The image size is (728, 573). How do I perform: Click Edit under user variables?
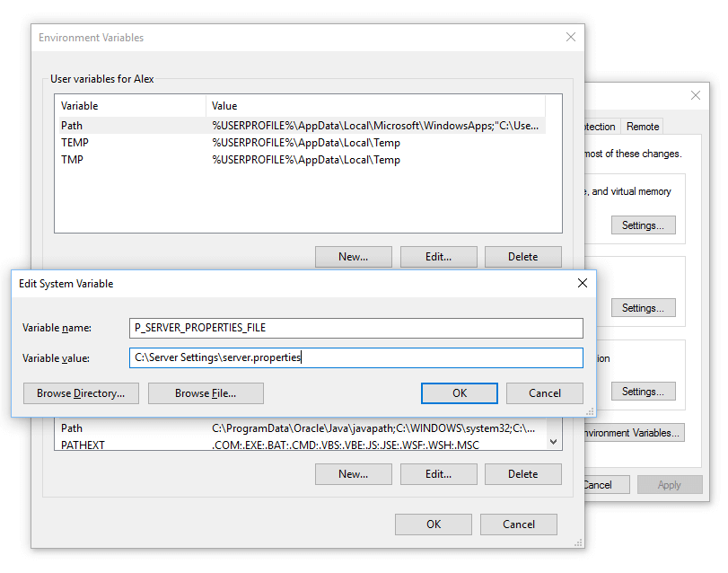438,257
